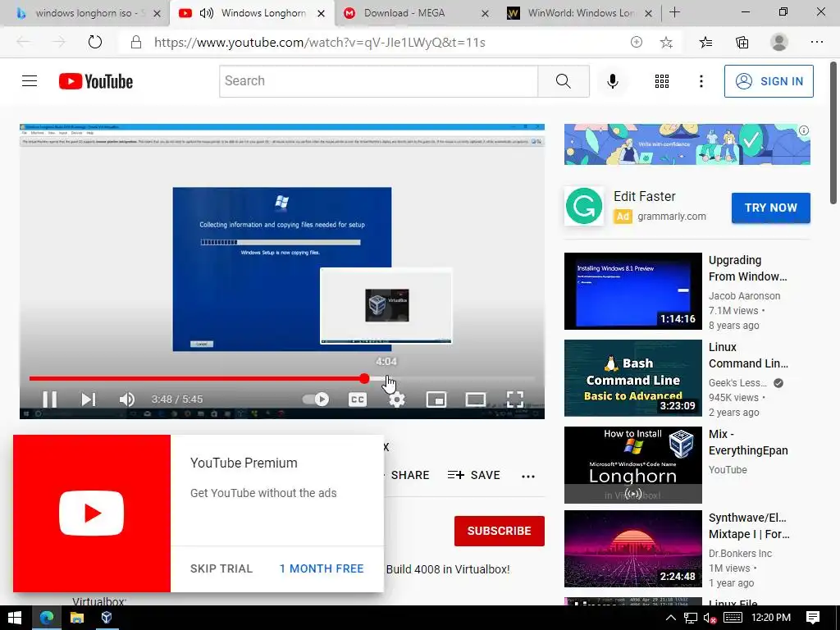Open Edge Collections
The width and height of the screenshot is (840, 630).
(742, 42)
